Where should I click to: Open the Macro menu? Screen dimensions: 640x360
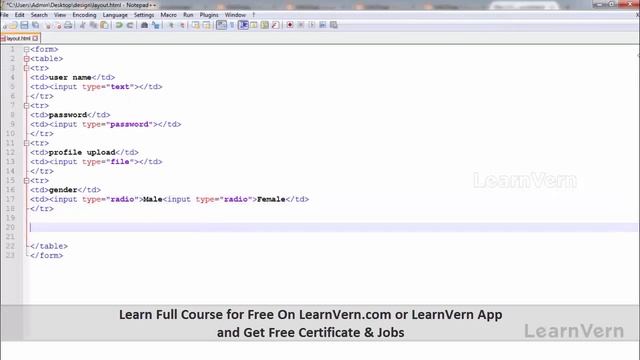tap(169, 15)
